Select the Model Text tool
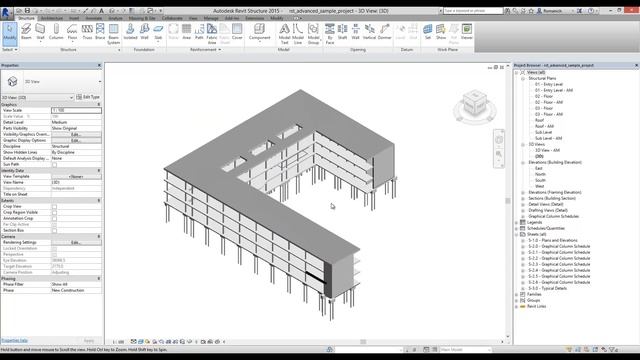The width and height of the screenshot is (640, 360). coord(284,33)
